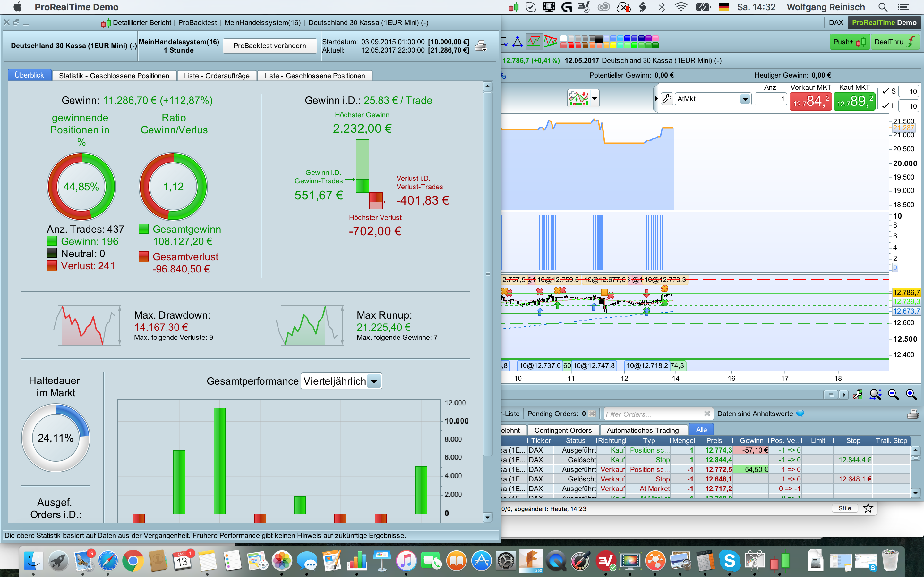This screenshot has width=924, height=577.
Task: Click the zoom-to-fit magnifier with arrows
Action: (x=875, y=395)
